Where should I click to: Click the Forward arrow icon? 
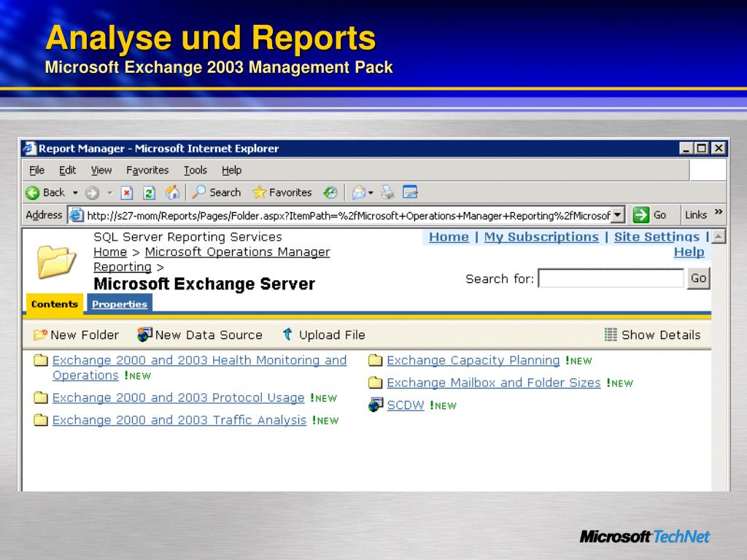pos(92,192)
